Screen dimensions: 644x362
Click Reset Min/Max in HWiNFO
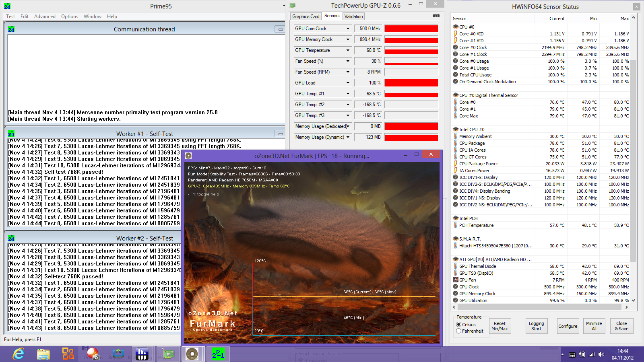point(500,326)
